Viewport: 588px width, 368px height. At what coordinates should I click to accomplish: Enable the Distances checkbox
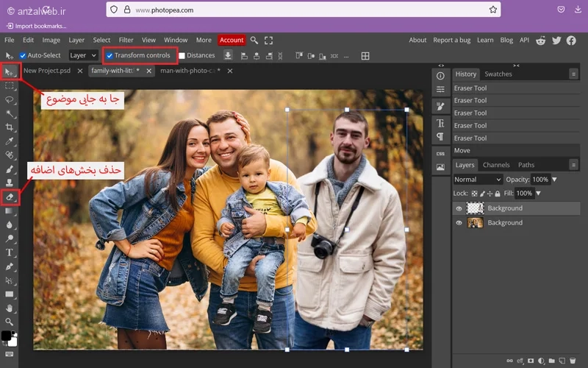[x=182, y=56]
